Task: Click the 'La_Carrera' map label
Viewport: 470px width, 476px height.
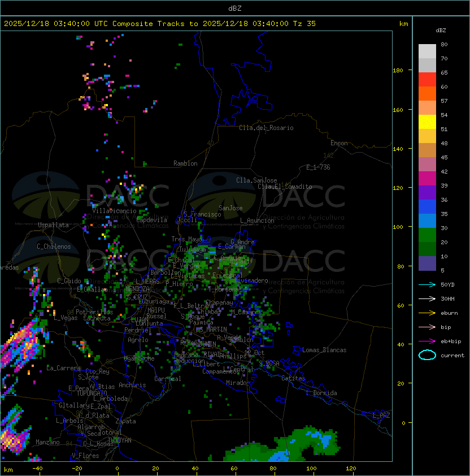Action: click(64, 368)
